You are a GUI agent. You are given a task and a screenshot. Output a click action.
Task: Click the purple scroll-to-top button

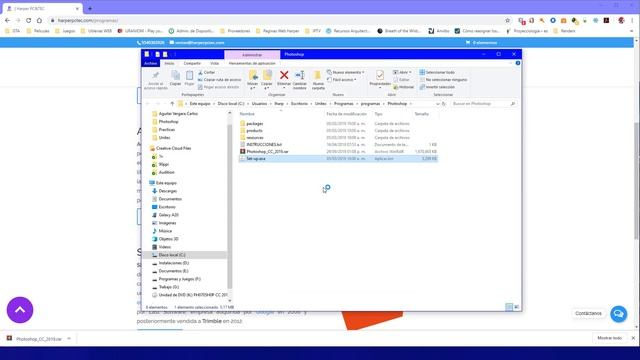tap(20, 310)
